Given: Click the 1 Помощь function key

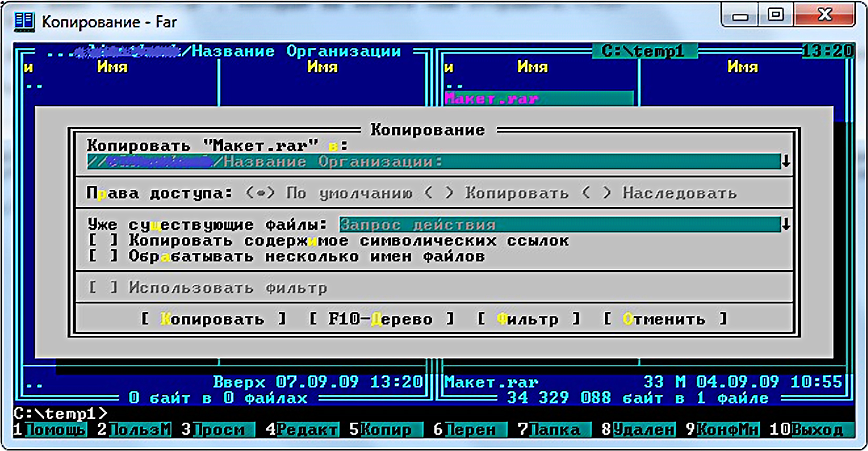Looking at the screenshot, I should coord(50,429).
